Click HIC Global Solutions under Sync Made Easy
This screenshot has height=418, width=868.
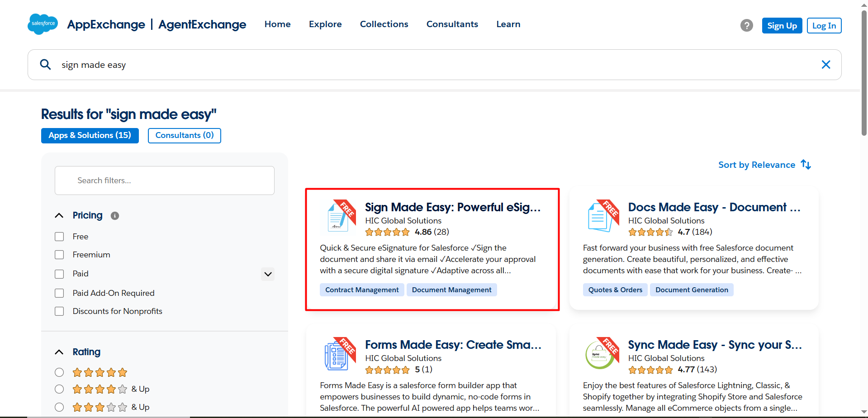[666, 358]
